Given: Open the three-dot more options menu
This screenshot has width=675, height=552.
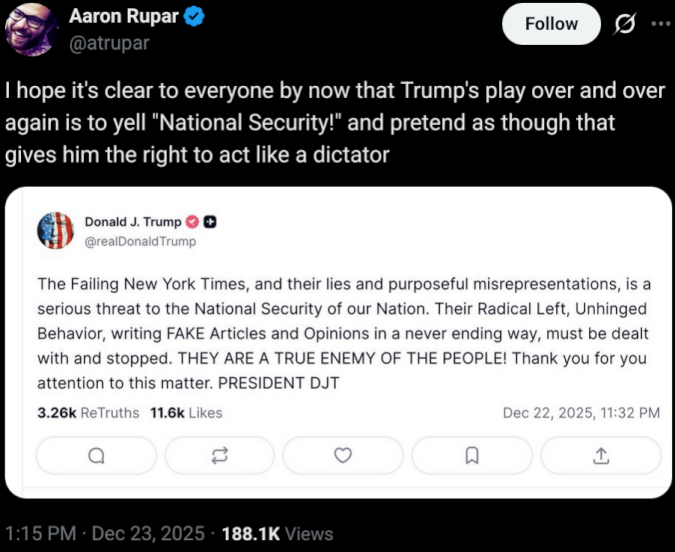Looking at the screenshot, I should [659, 23].
